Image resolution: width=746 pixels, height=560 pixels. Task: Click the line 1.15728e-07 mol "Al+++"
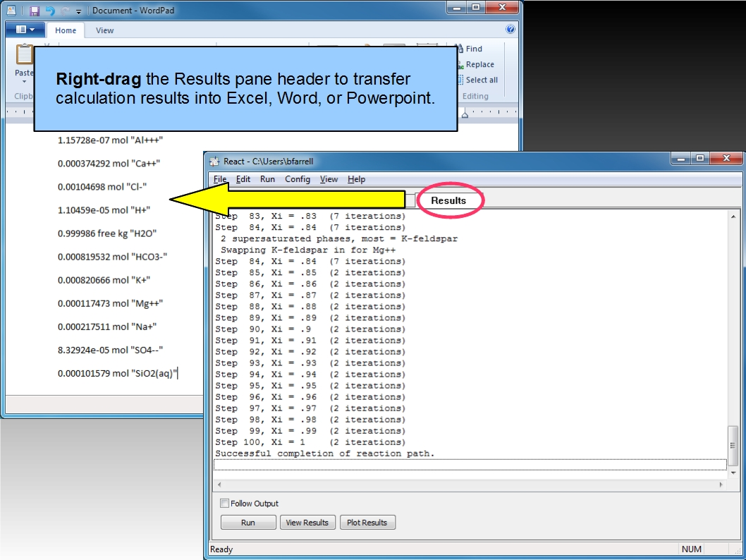click(x=111, y=140)
